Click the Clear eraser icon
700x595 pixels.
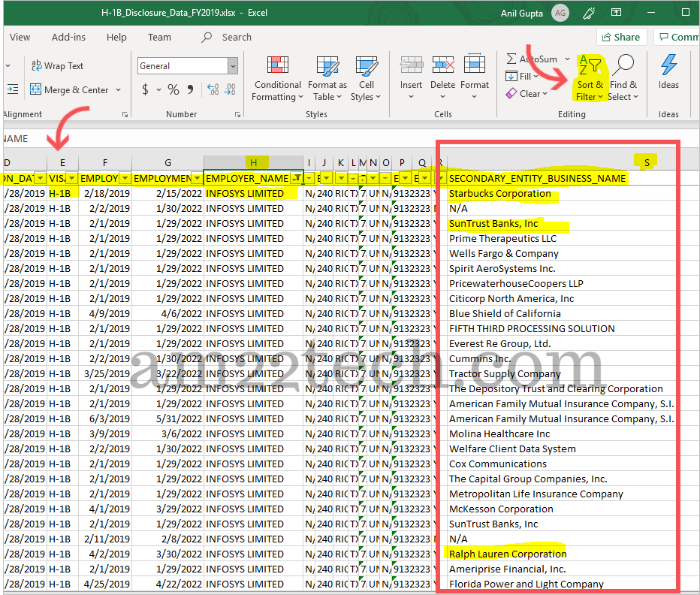tap(511, 93)
